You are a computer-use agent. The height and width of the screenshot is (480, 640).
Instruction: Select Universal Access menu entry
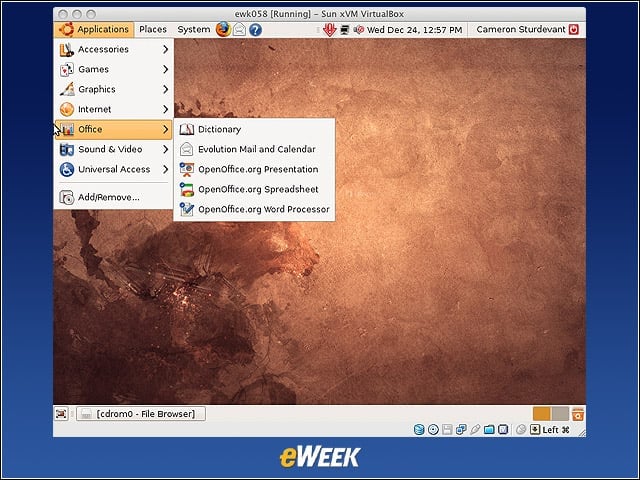point(113,169)
